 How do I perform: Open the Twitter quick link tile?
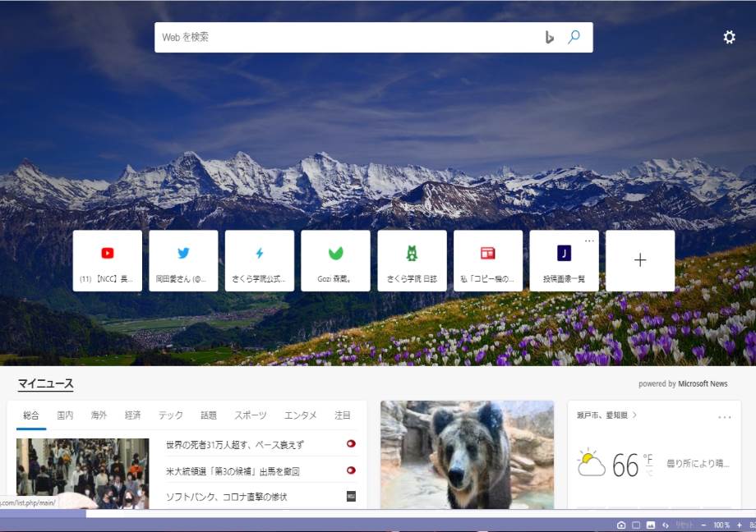pos(183,260)
